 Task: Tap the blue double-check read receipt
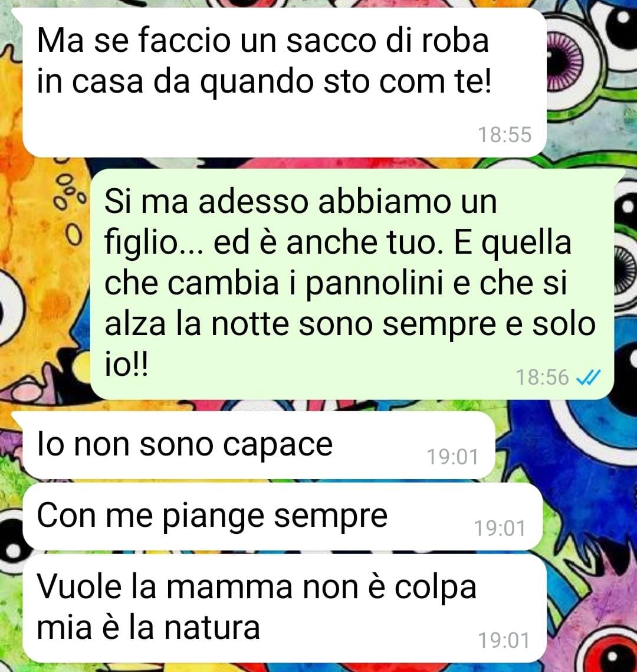[x=589, y=378]
